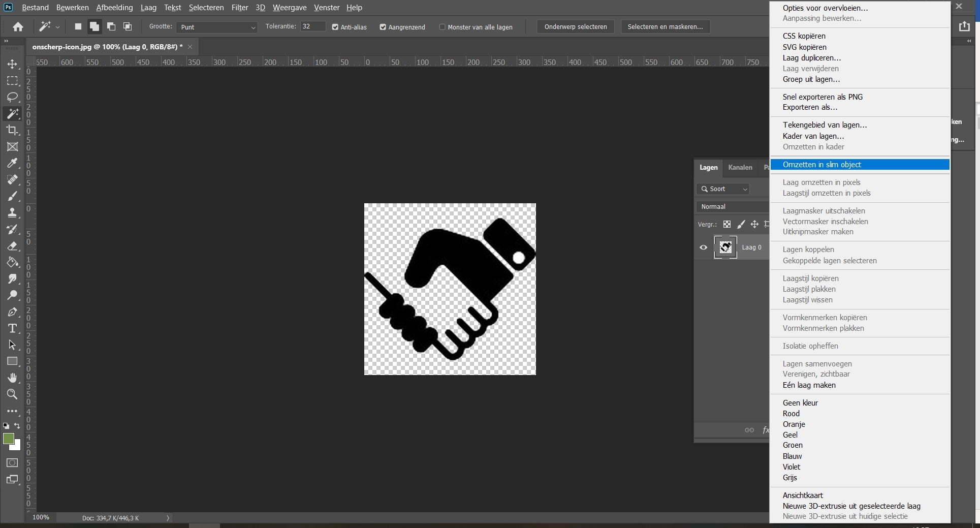Image resolution: width=980 pixels, height=528 pixels.
Task: Open Magic Wand tool preset picker arrow
Action: pos(58,27)
